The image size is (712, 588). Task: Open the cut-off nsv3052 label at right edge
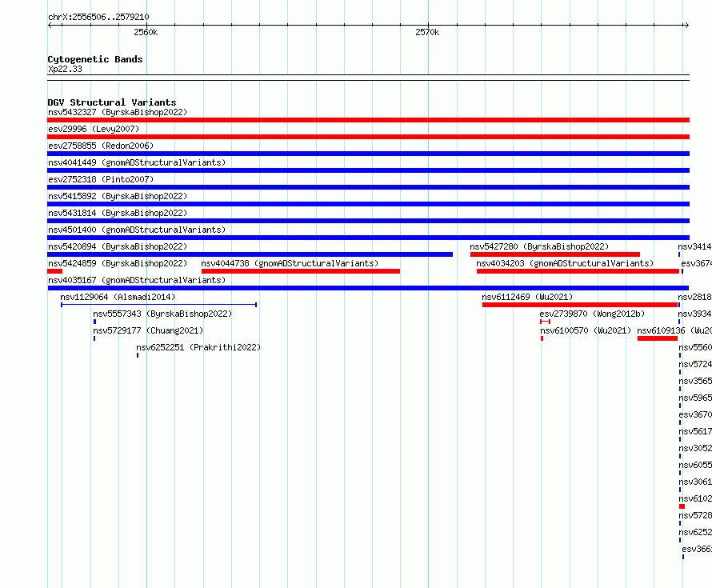coord(695,448)
